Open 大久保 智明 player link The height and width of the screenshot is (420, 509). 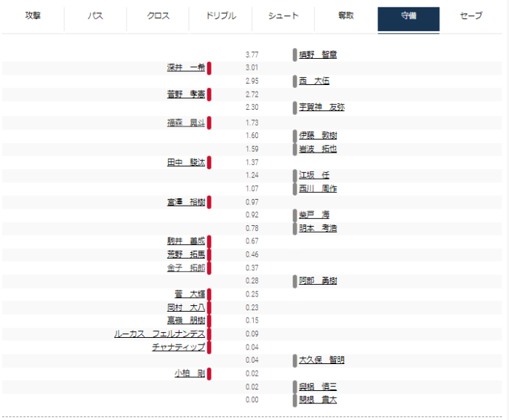pyautogui.click(x=321, y=360)
